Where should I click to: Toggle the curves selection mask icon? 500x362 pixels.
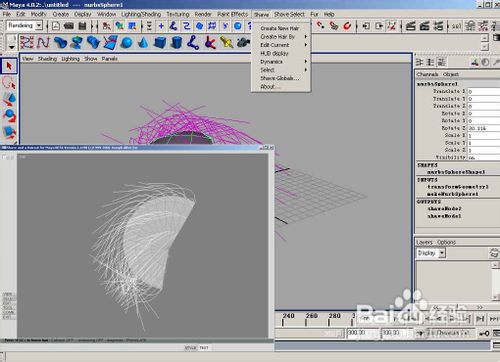click(186, 26)
